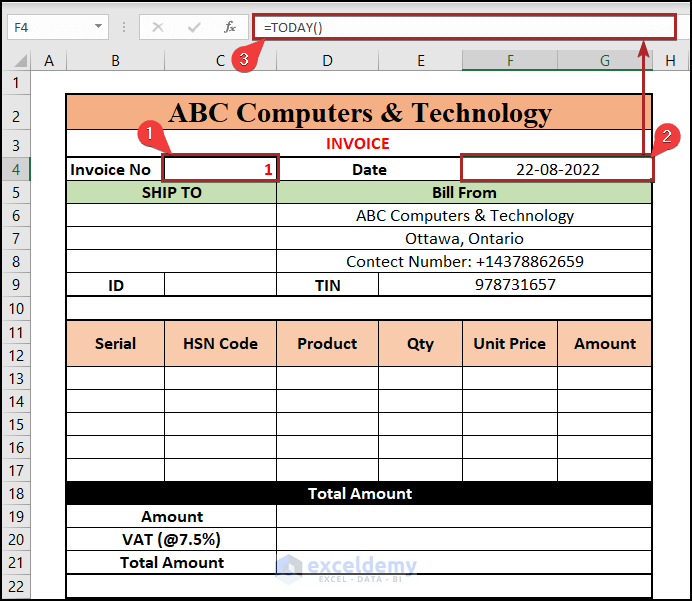The image size is (692, 601).
Task: Click the Amount column heading in row 11
Action: coord(605,343)
